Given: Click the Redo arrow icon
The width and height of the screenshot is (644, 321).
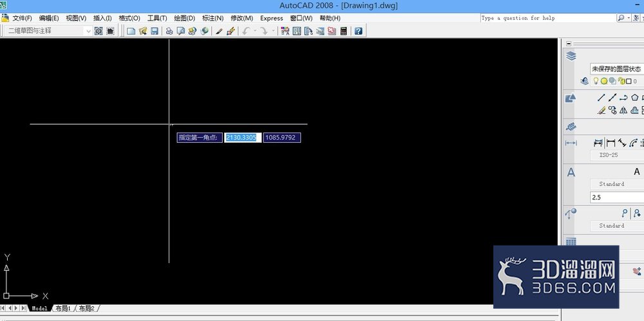Looking at the screenshot, I should pos(264,31).
